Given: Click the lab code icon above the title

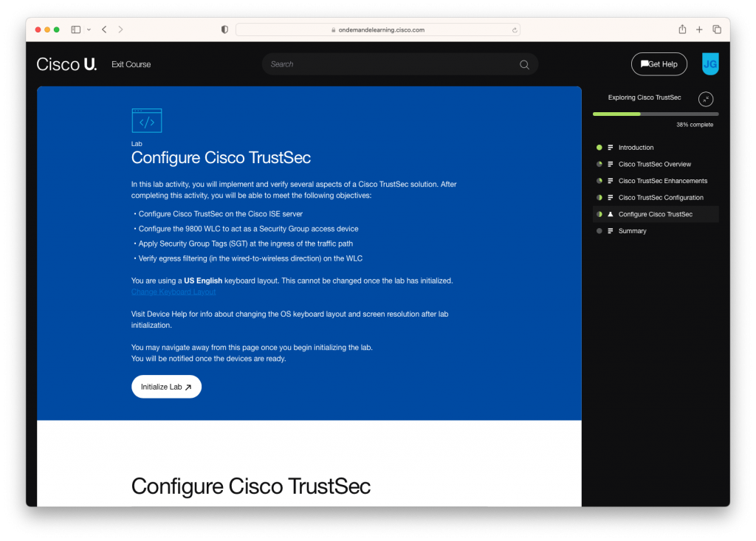Looking at the screenshot, I should coord(146,120).
